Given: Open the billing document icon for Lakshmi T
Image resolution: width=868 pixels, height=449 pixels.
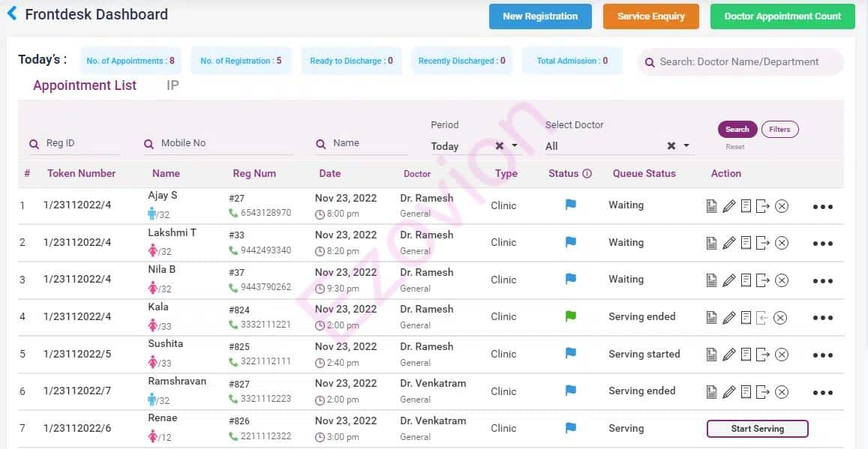Looking at the screenshot, I should pos(711,243).
